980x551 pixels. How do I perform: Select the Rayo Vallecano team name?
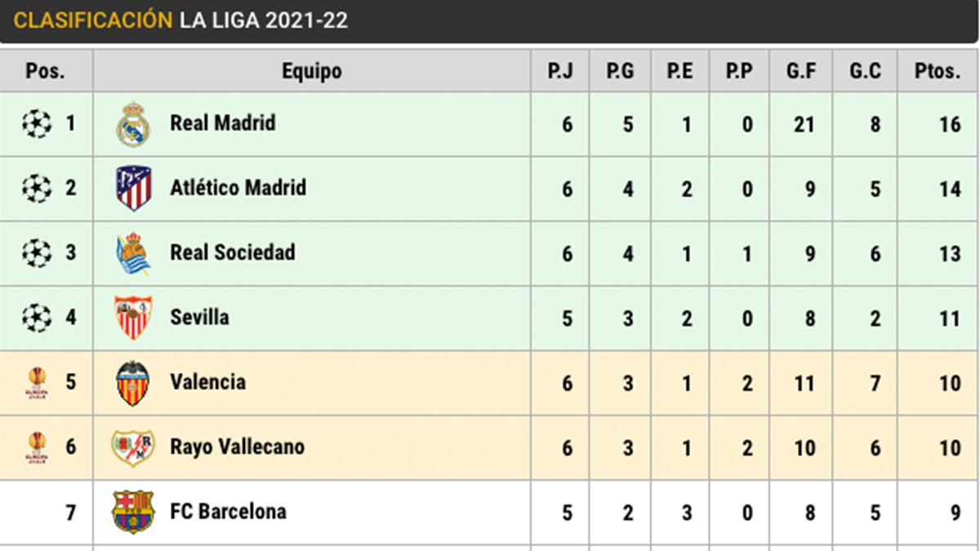click(x=237, y=447)
